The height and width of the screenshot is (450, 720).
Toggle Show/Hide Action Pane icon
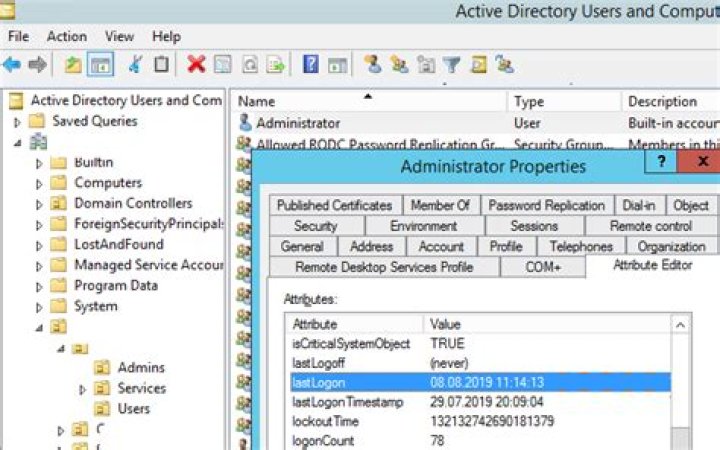[338, 64]
